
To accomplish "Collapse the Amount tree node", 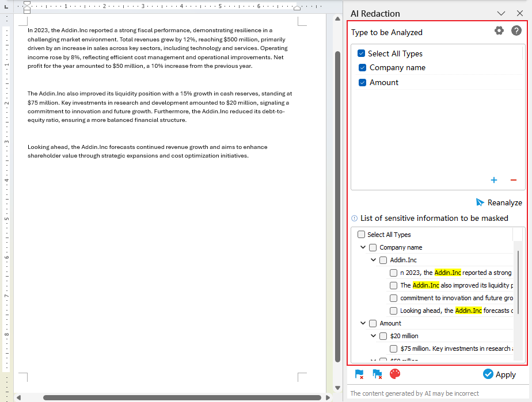I will pos(363,323).
